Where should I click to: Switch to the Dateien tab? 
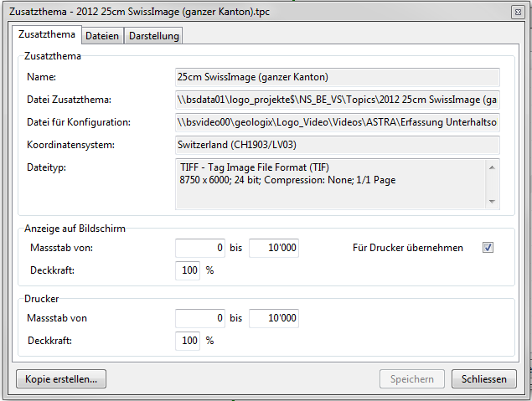tap(102, 35)
